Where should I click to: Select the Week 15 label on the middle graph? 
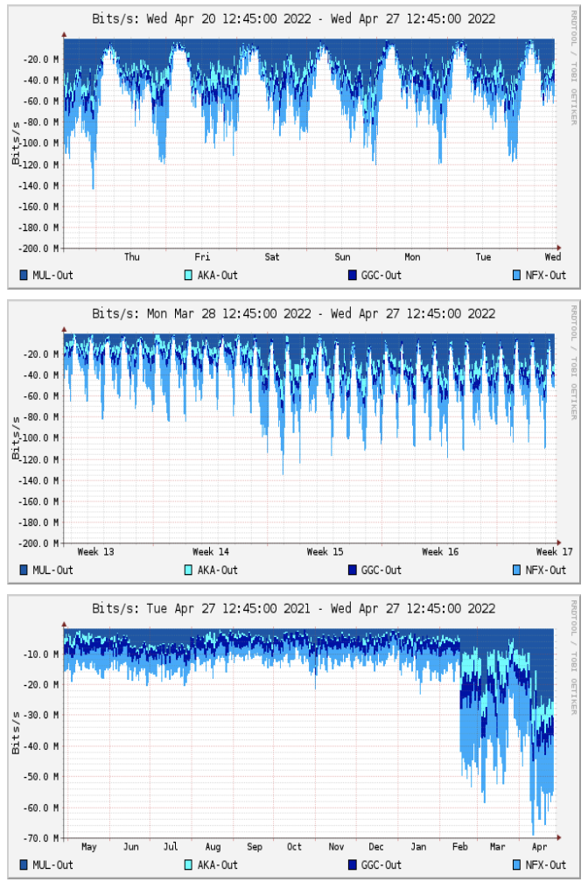click(x=325, y=552)
